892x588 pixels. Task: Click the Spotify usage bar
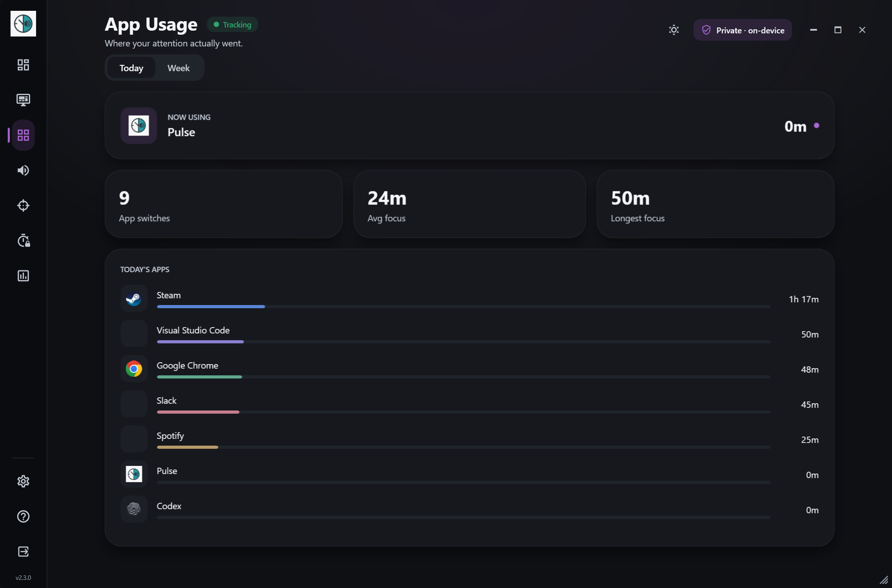coord(464,447)
